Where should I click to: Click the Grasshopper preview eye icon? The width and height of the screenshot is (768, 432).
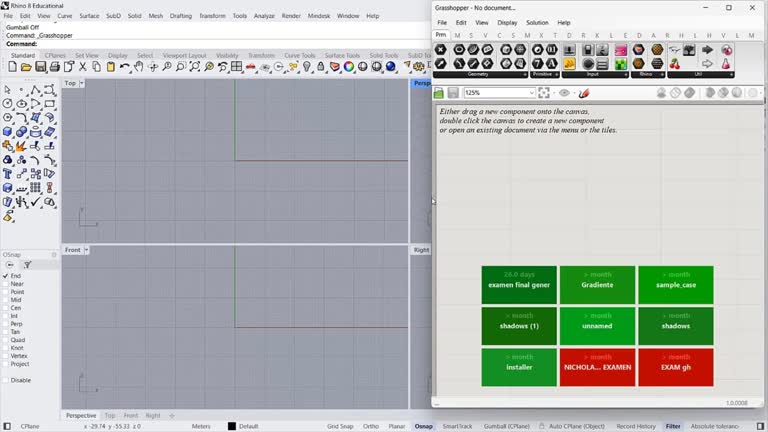565,93
